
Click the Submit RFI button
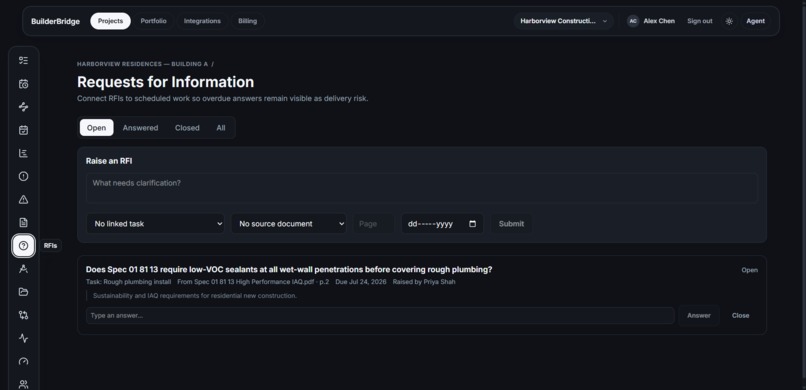[511, 224]
